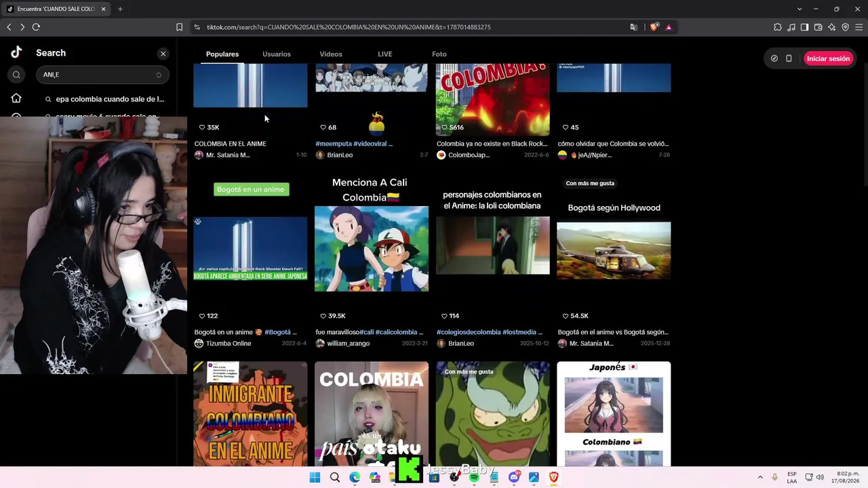
Task: Go to the TikTok Home icon
Action: tap(16, 98)
